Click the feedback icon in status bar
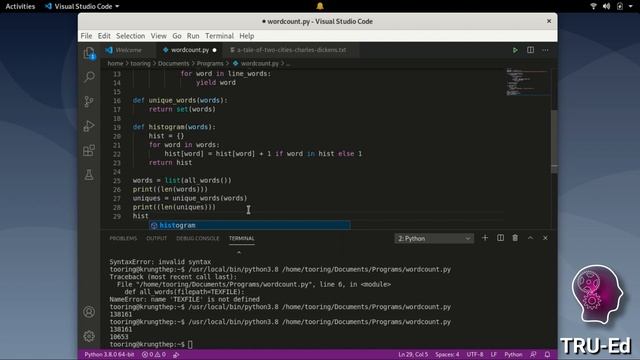Viewport: 640px width, 360px height. [533, 354]
